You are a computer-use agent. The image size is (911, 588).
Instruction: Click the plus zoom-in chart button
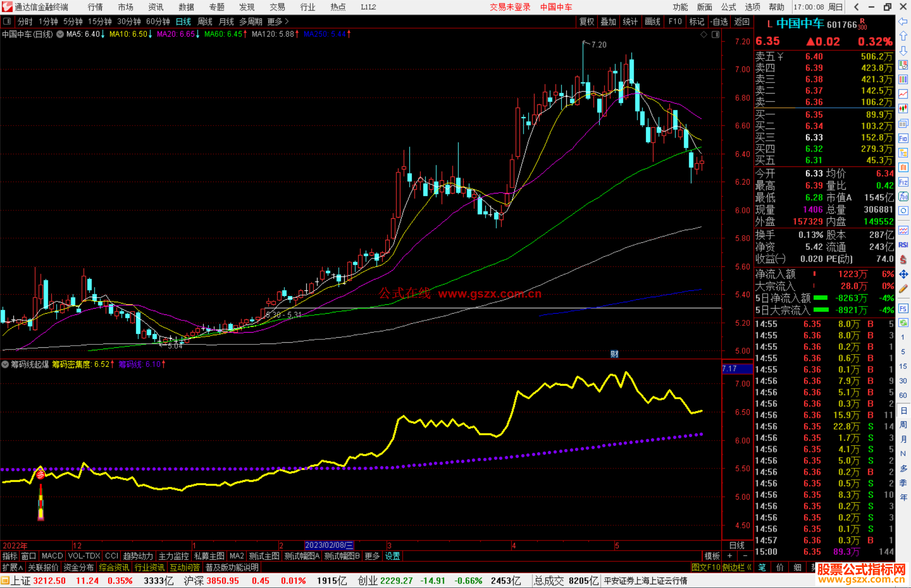coord(730,556)
